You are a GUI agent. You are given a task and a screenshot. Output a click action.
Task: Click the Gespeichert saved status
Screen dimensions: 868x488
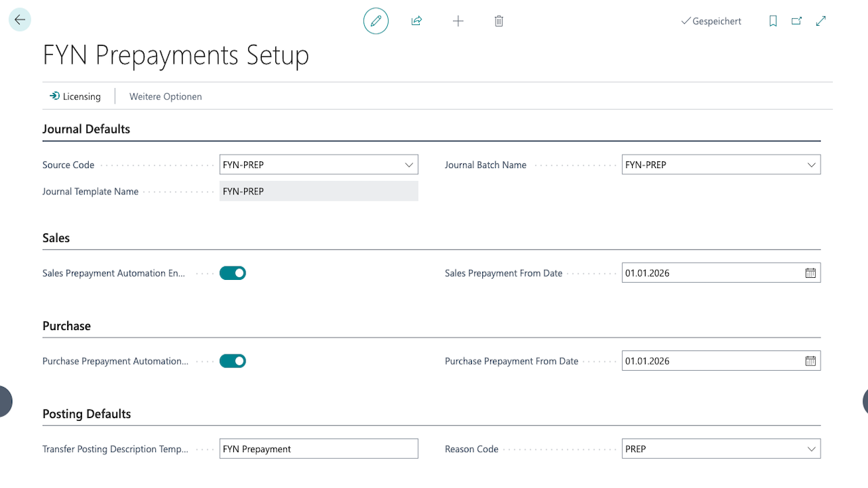tap(711, 22)
